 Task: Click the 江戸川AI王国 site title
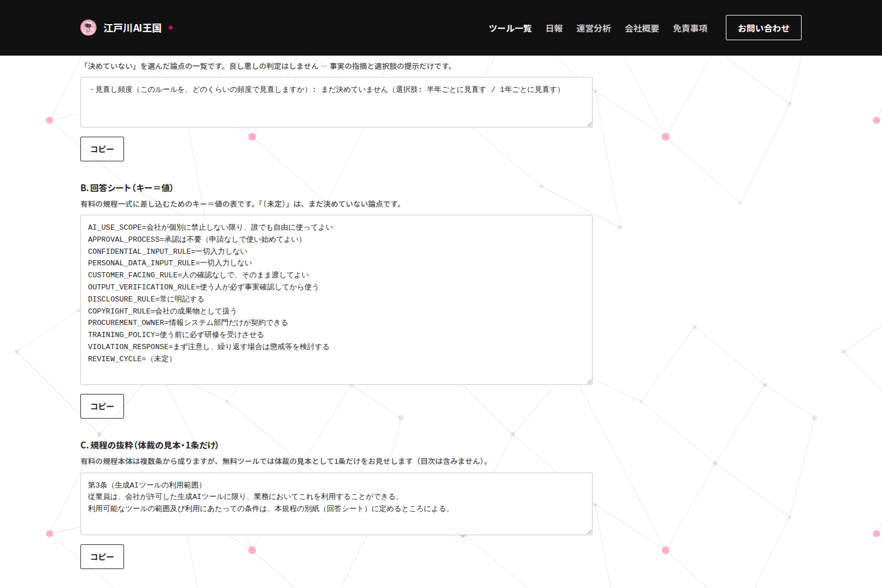[x=133, y=28]
